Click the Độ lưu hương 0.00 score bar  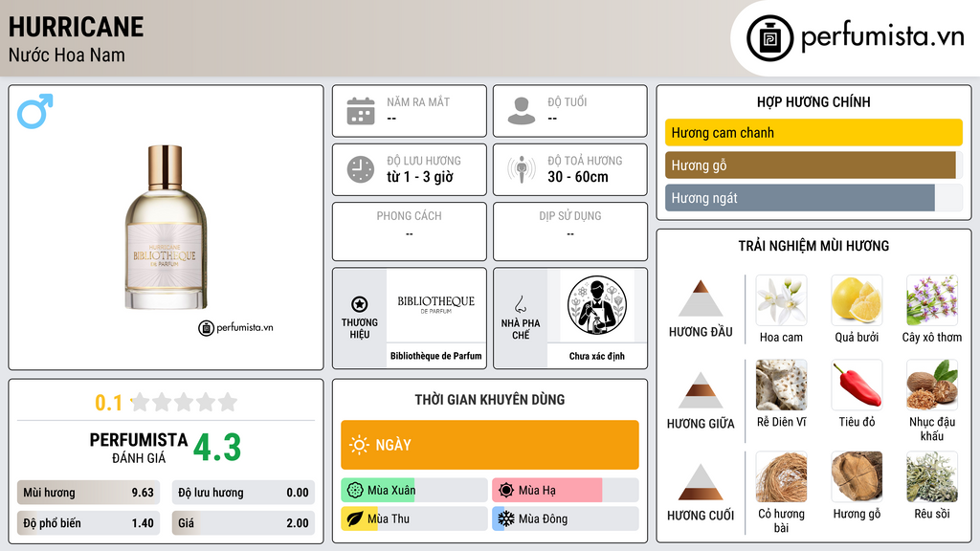coord(243,493)
